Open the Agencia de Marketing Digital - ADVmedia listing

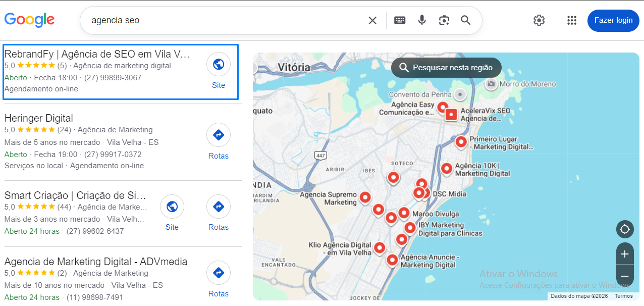pos(96,262)
